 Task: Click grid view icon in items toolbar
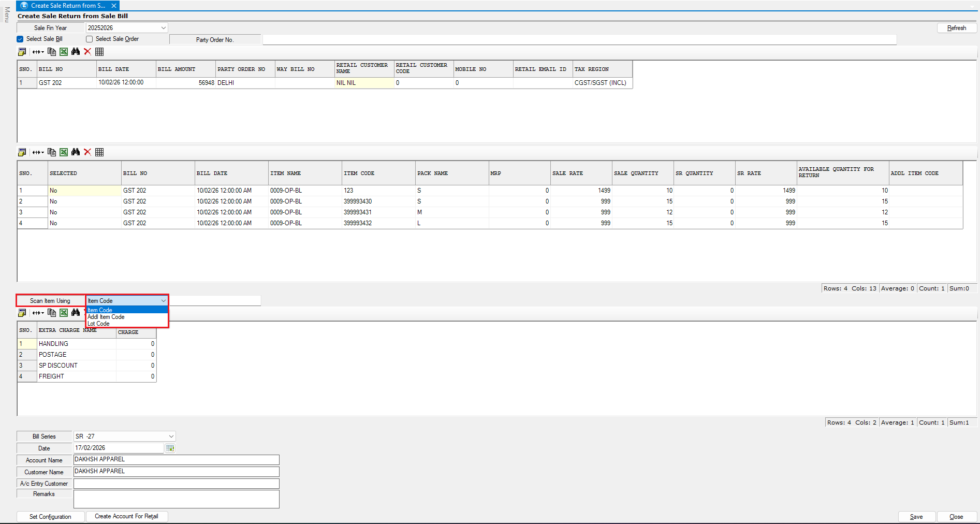coord(99,152)
